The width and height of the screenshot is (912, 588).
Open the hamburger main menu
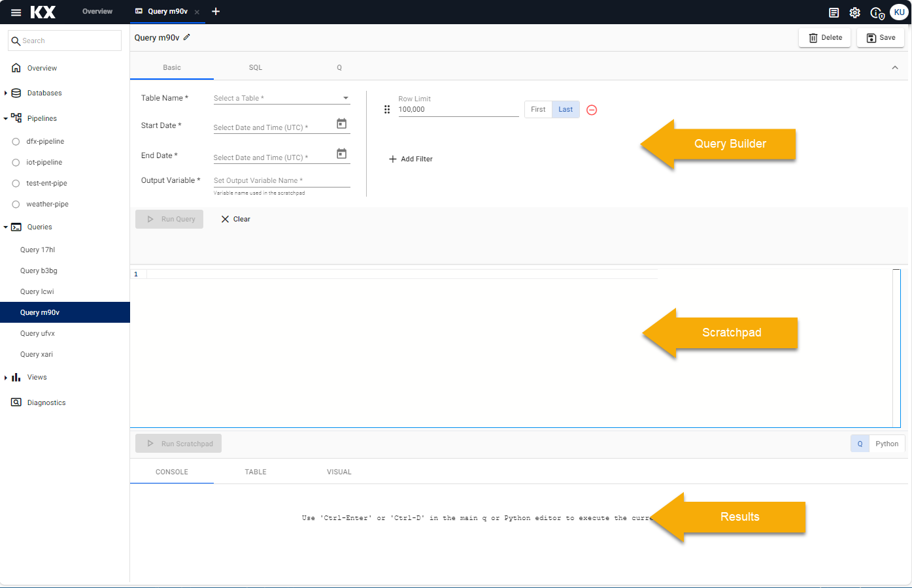16,12
